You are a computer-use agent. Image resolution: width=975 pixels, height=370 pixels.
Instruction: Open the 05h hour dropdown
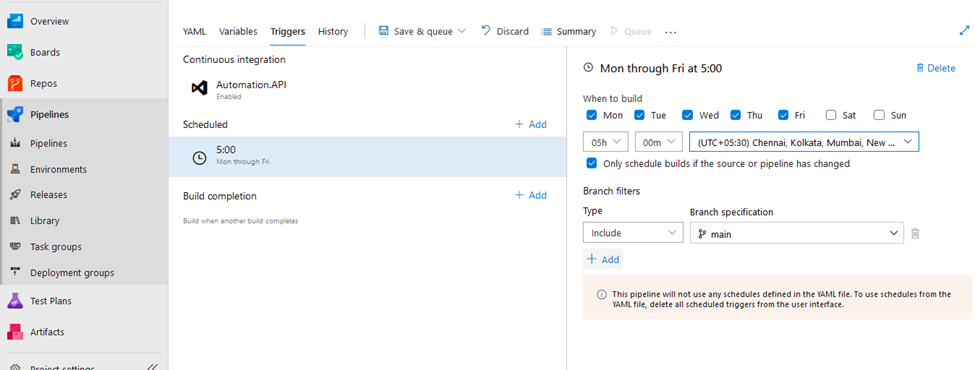[x=606, y=142]
